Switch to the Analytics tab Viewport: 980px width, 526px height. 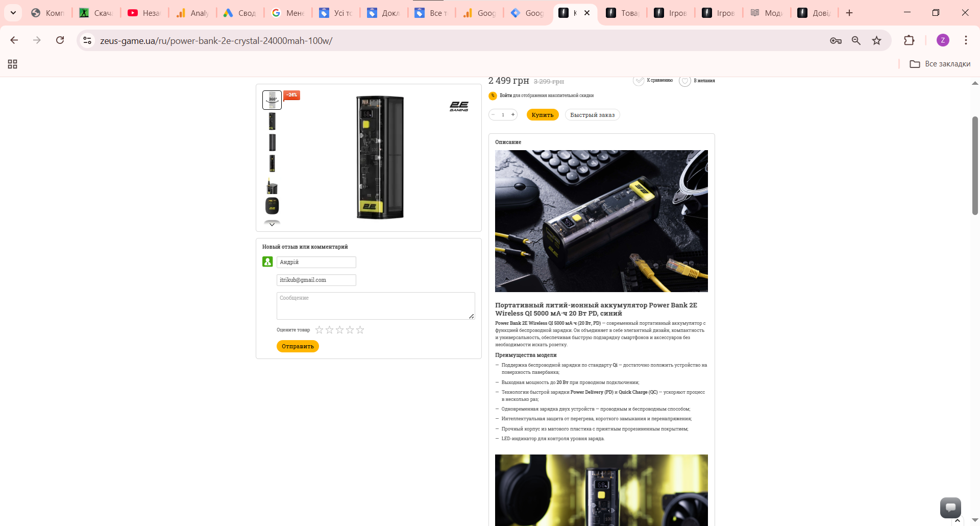(192, 13)
